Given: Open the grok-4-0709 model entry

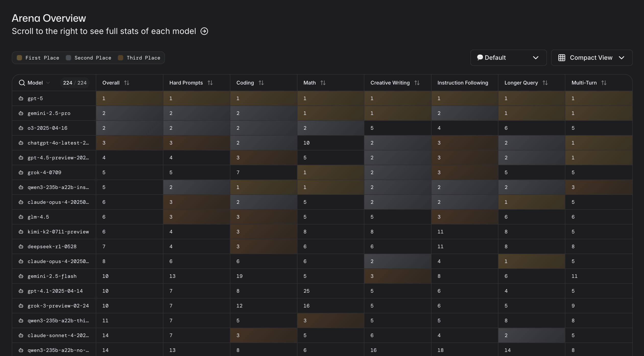Looking at the screenshot, I should 44,172.
